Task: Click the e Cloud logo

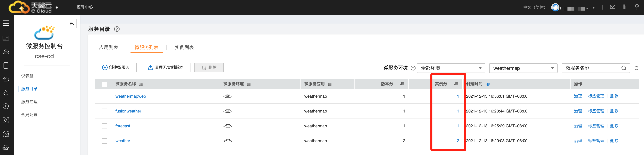Action: 30,7
